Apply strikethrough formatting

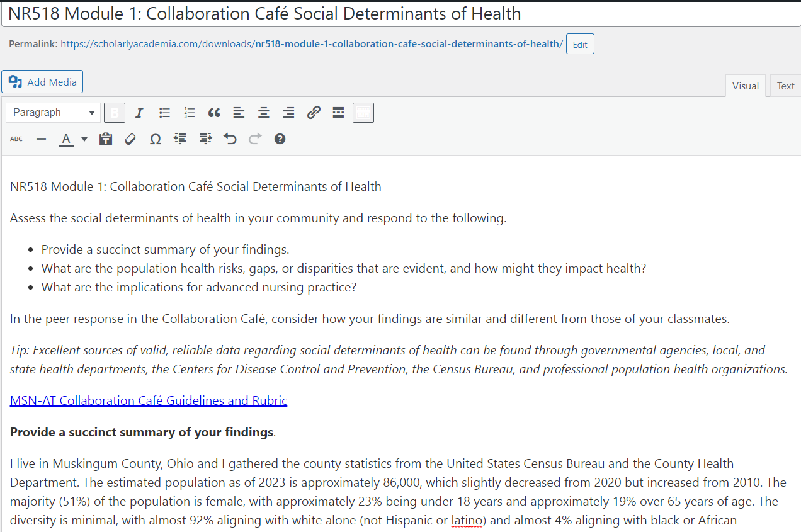click(x=16, y=139)
